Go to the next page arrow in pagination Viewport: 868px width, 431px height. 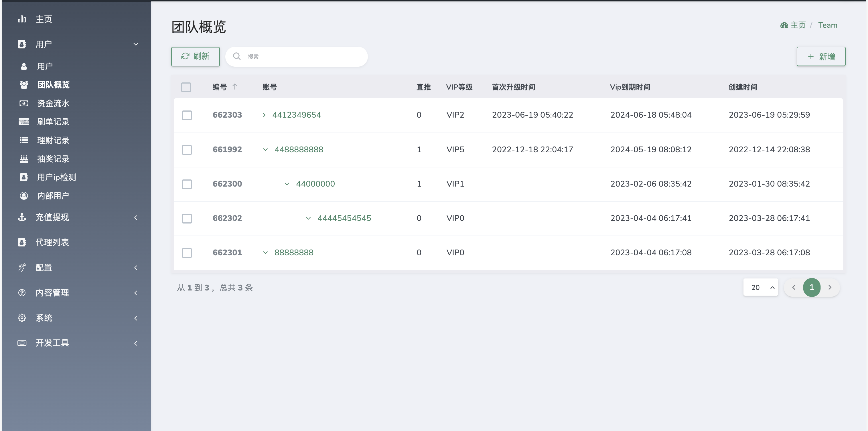coord(830,287)
